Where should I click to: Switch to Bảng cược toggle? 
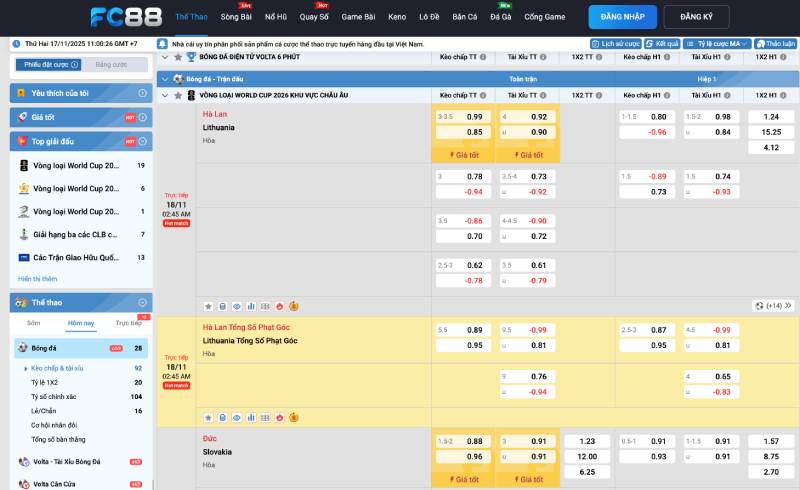111,64
